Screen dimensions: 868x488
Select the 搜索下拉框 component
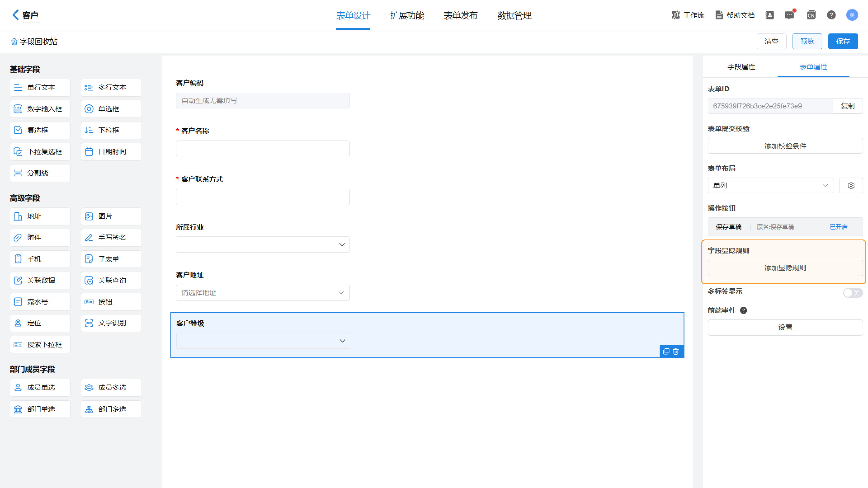[x=40, y=345]
